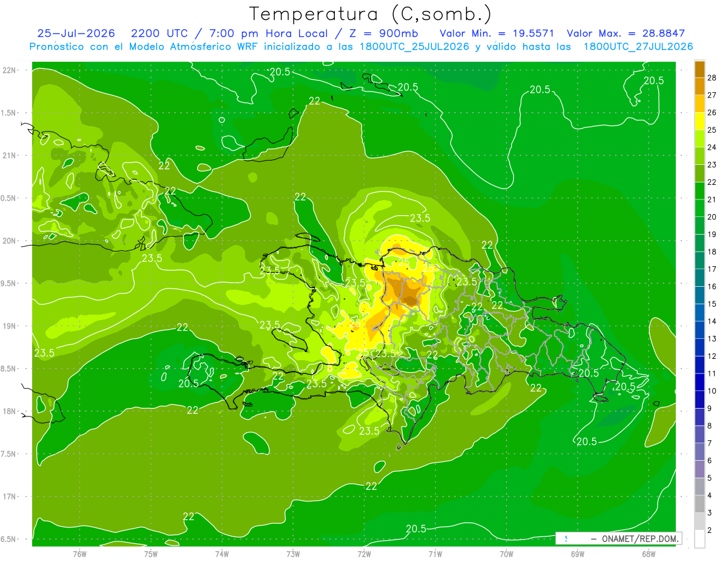
Task: Click the '68W' longitude axis label
Action: [x=649, y=554]
